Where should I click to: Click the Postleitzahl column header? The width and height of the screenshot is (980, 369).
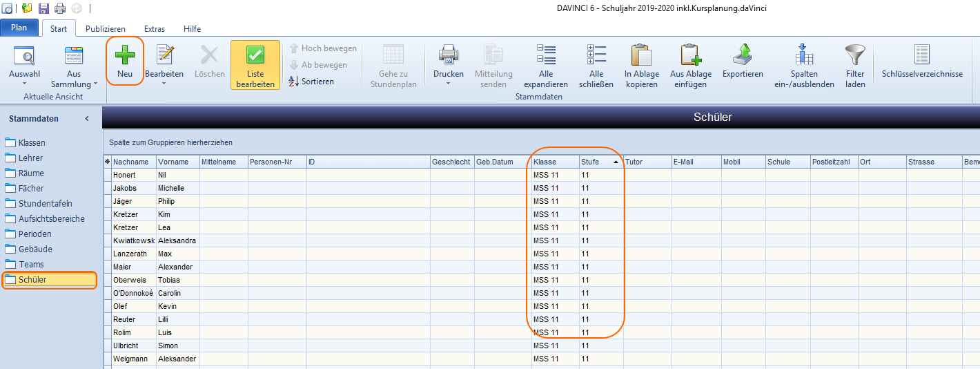[834, 162]
